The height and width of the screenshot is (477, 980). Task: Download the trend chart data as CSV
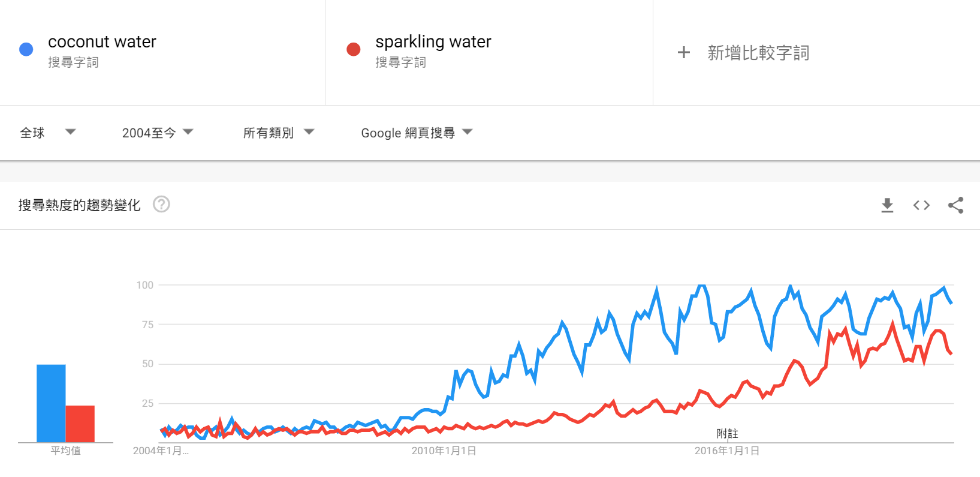887,205
